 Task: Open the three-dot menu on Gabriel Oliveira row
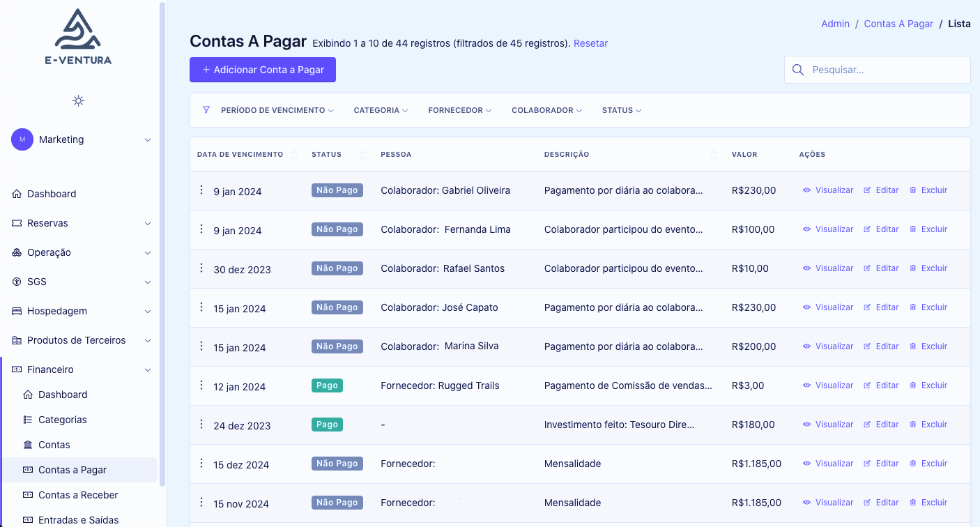(201, 190)
